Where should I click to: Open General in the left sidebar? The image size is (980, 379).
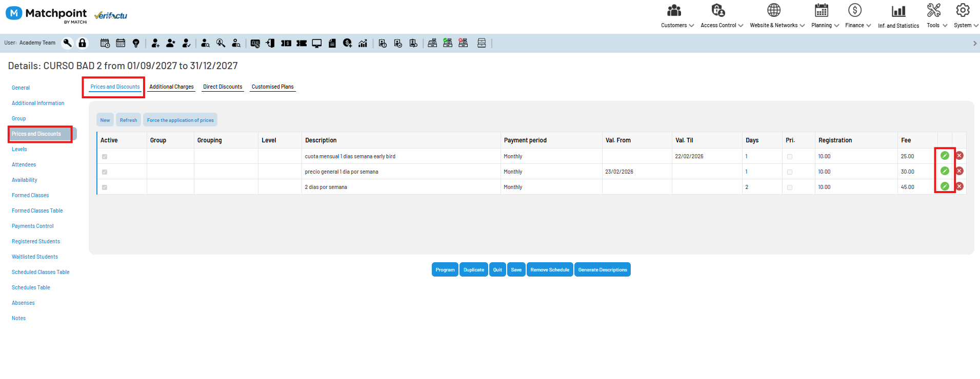21,88
